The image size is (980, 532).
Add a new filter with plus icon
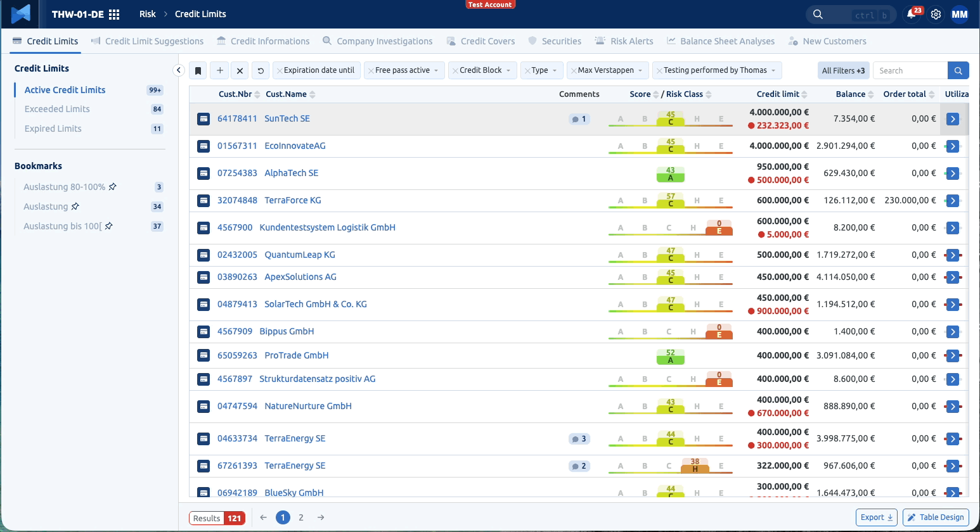tap(219, 70)
